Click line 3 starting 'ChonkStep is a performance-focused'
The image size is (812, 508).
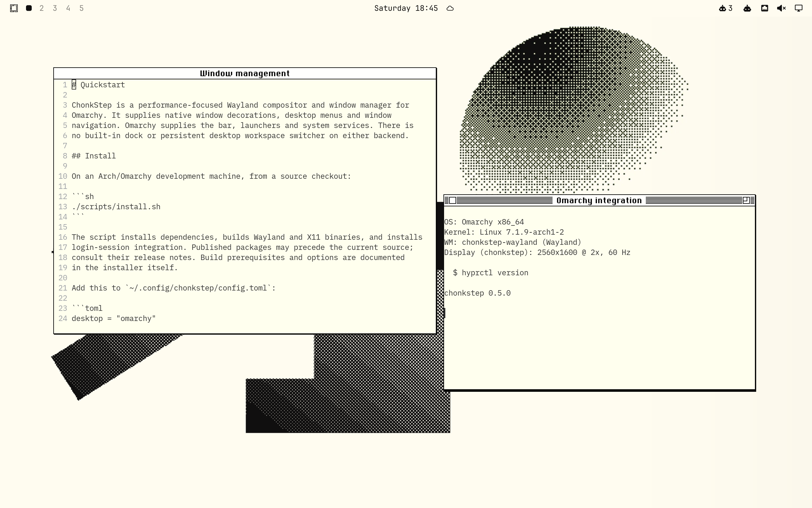[240, 105]
